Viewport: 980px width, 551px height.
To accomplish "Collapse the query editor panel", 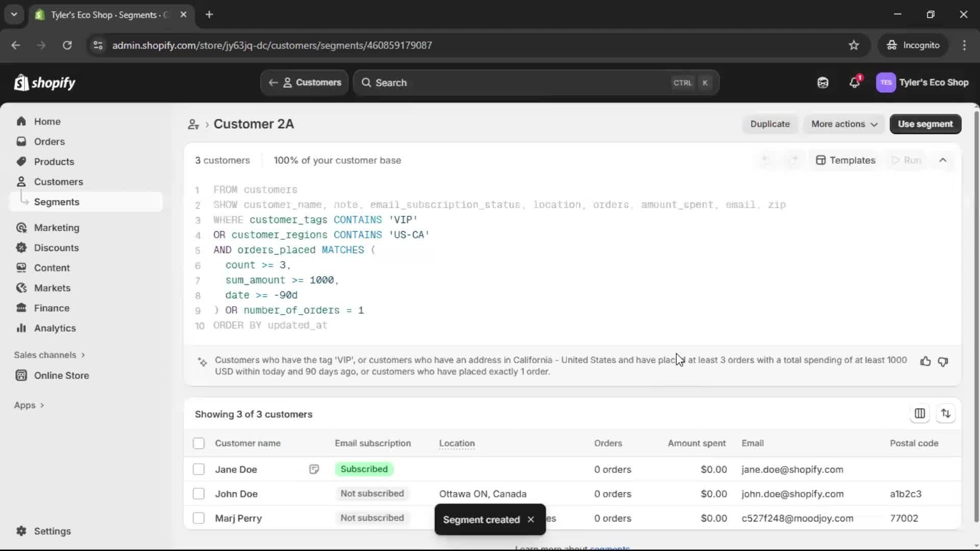I will [x=943, y=160].
